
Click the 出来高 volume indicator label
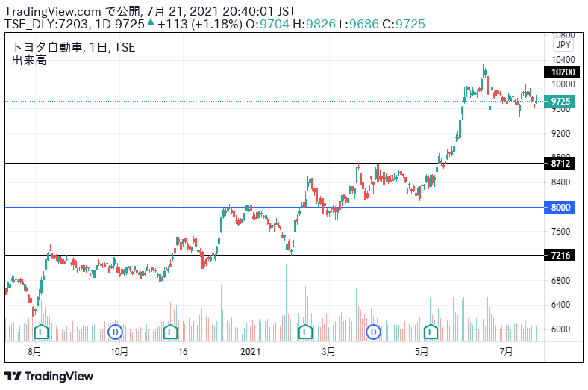[29, 60]
